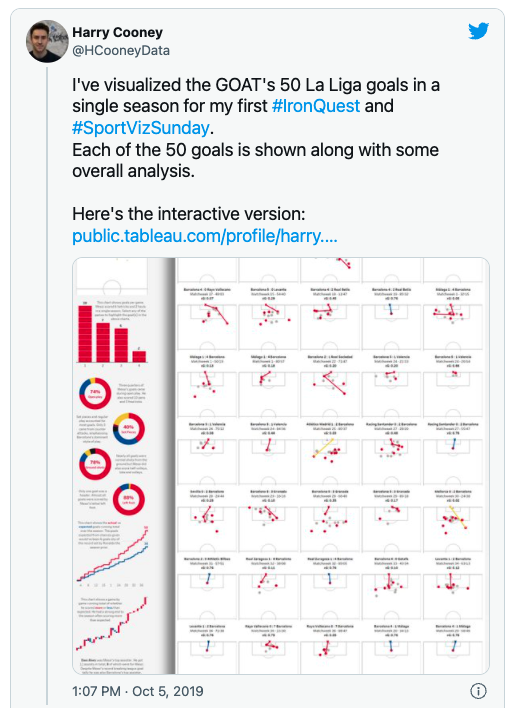Click the 40% donut chart
Screen dimensions: 522x708
129,429
